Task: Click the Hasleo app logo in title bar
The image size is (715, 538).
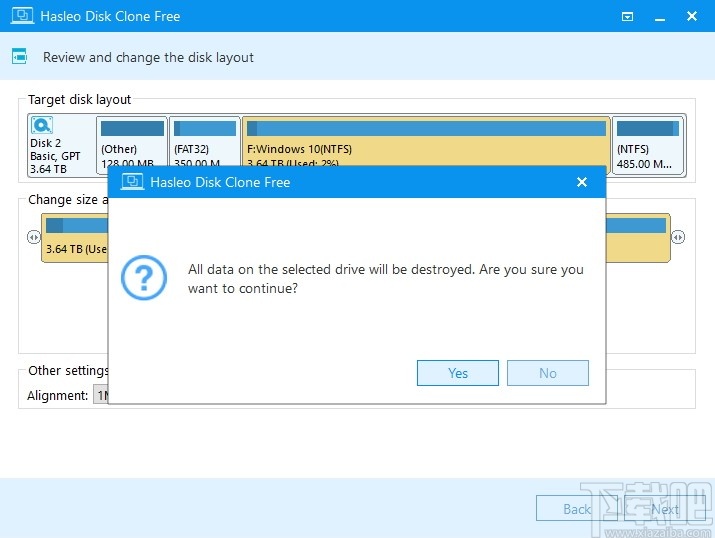Action: pos(22,16)
